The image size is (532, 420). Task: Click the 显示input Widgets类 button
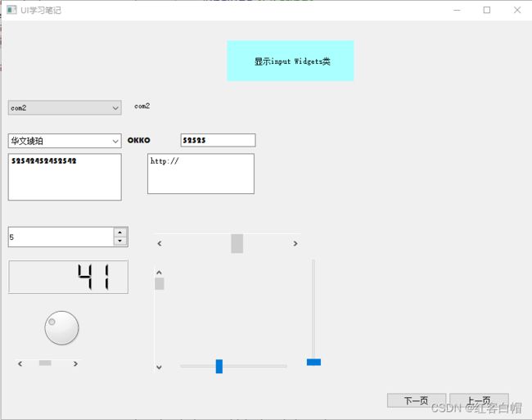(x=291, y=61)
